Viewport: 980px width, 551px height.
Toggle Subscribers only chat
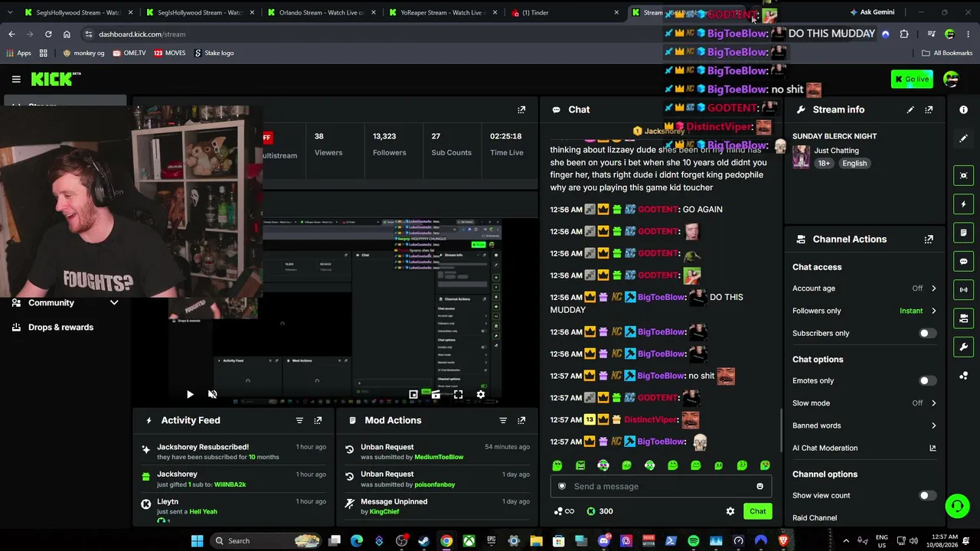(926, 334)
